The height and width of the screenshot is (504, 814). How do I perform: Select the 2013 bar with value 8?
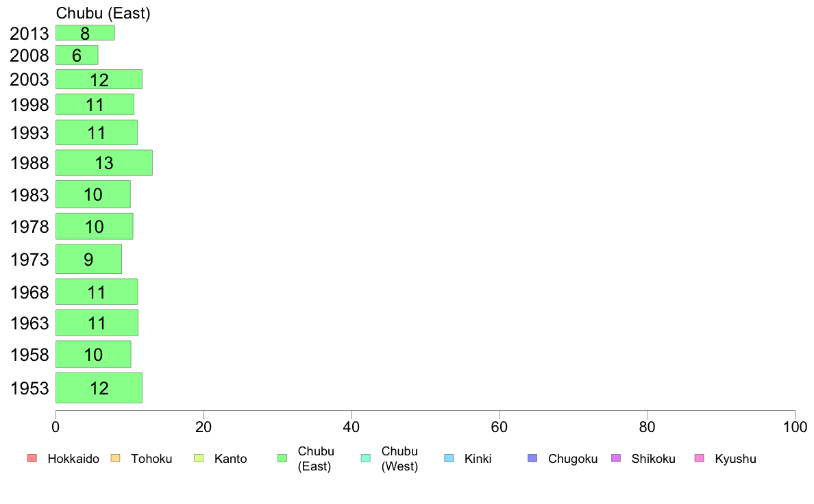tap(85, 33)
